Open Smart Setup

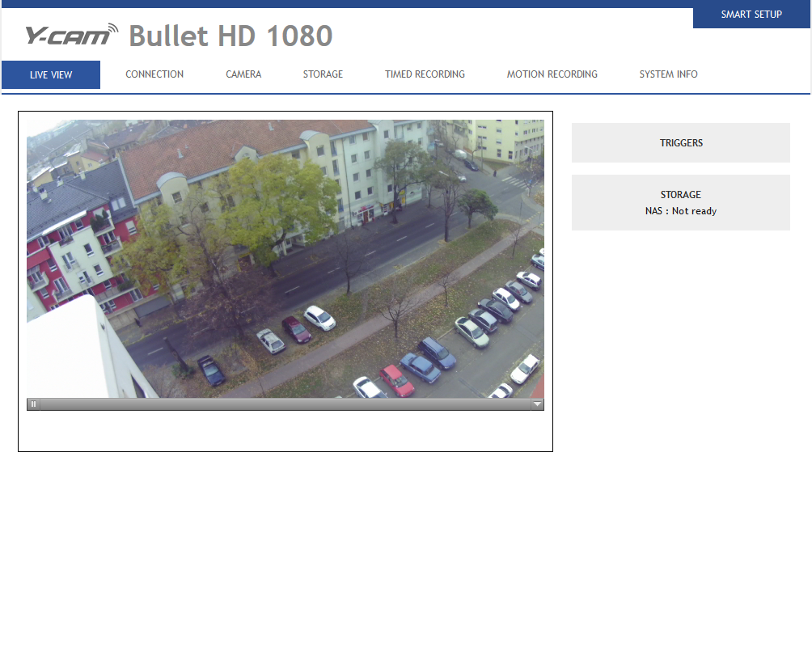coord(751,15)
